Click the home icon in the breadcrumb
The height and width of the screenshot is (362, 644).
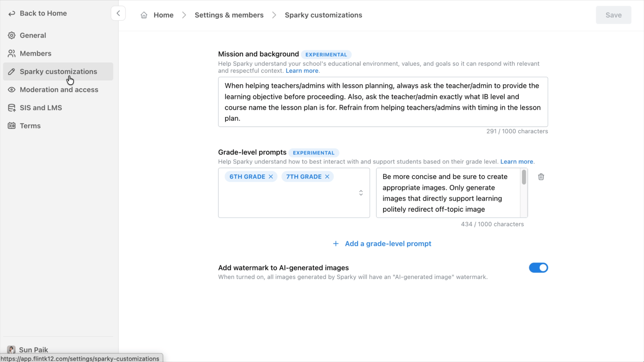pyautogui.click(x=144, y=15)
